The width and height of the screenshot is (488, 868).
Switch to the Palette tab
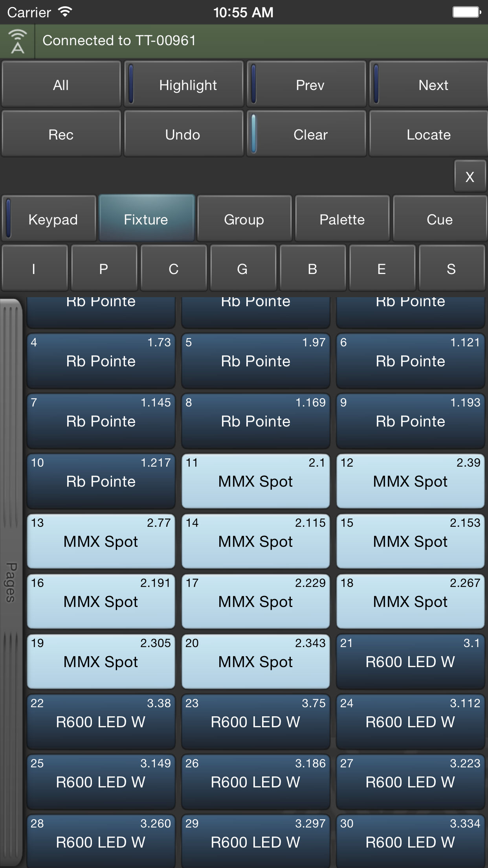pyautogui.click(x=342, y=219)
